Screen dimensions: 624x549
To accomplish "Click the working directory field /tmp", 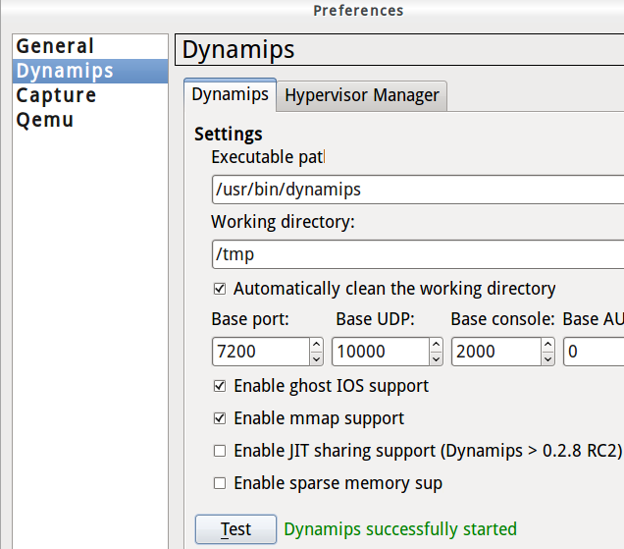I will click(418, 254).
